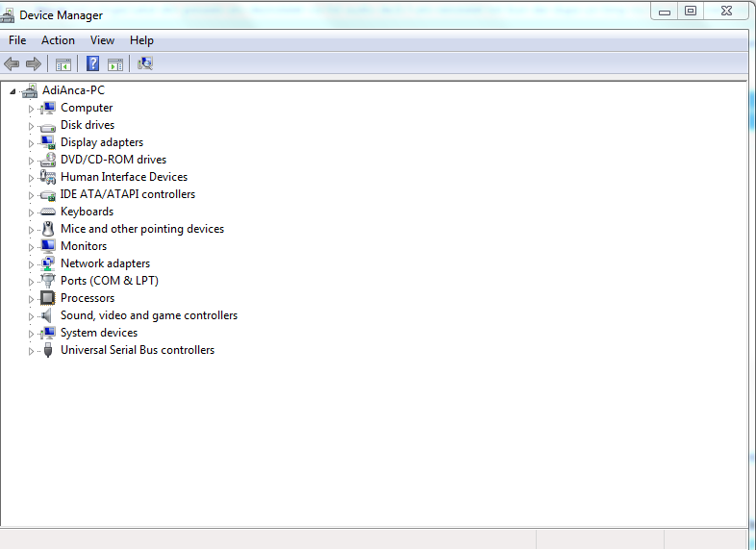The height and width of the screenshot is (550, 756).
Task: Select Mice and other pointing devices label
Action: coord(142,229)
